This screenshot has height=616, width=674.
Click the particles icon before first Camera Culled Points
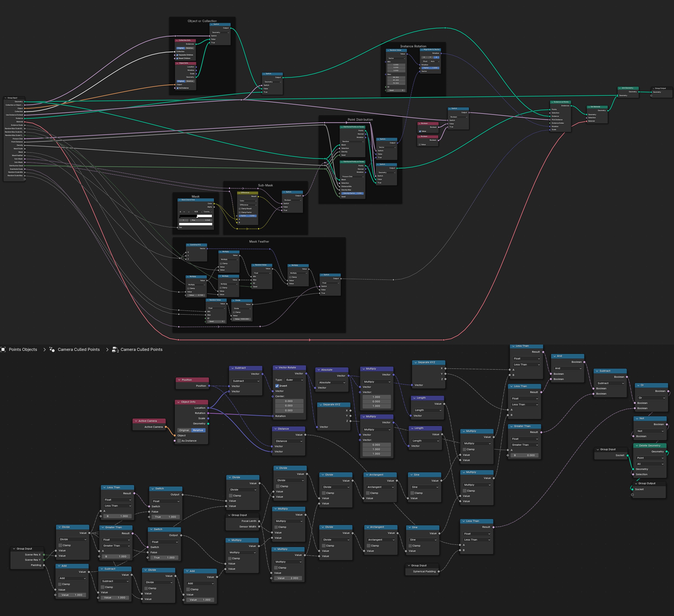[52, 349]
